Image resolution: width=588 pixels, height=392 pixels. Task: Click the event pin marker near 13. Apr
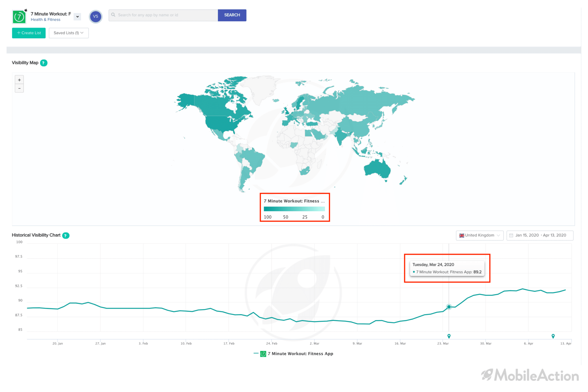tap(553, 336)
